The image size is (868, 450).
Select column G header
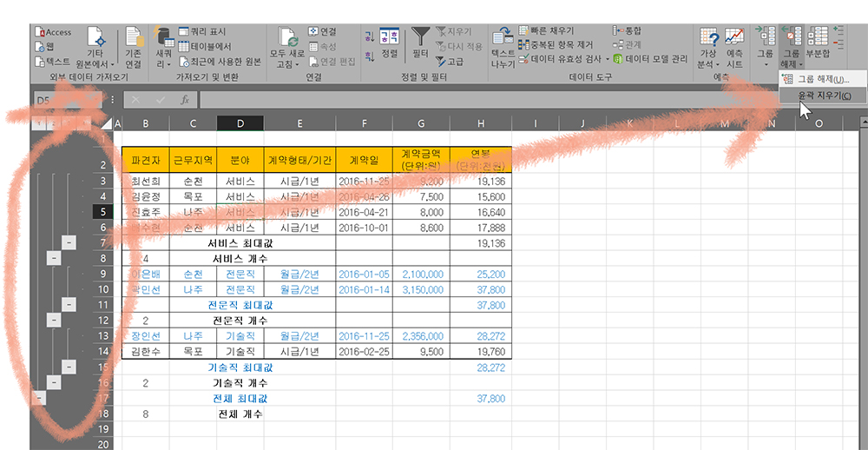[422, 125]
